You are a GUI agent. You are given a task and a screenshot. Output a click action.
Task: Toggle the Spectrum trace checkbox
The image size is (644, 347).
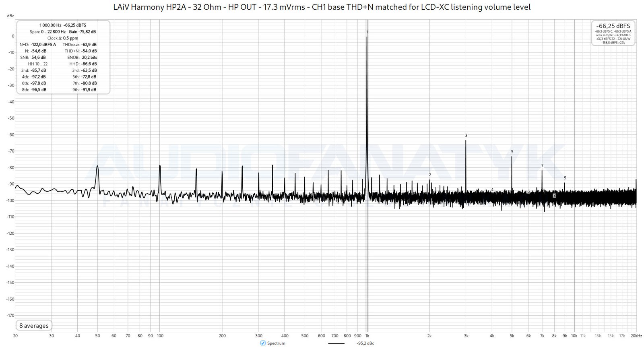pyautogui.click(x=263, y=343)
